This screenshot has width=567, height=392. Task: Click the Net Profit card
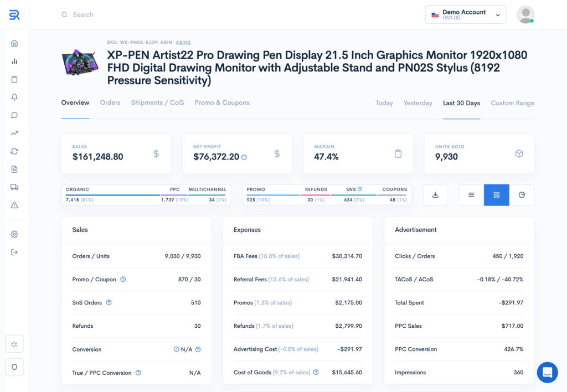coord(237,153)
